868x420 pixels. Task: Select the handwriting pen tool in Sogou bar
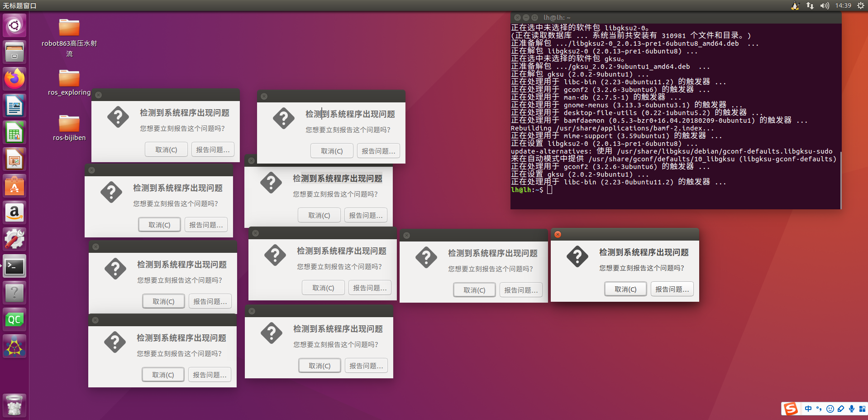click(840, 409)
